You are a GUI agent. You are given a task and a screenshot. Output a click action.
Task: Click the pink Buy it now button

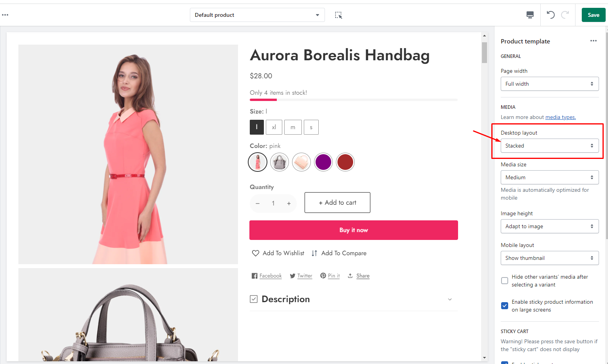(x=354, y=230)
